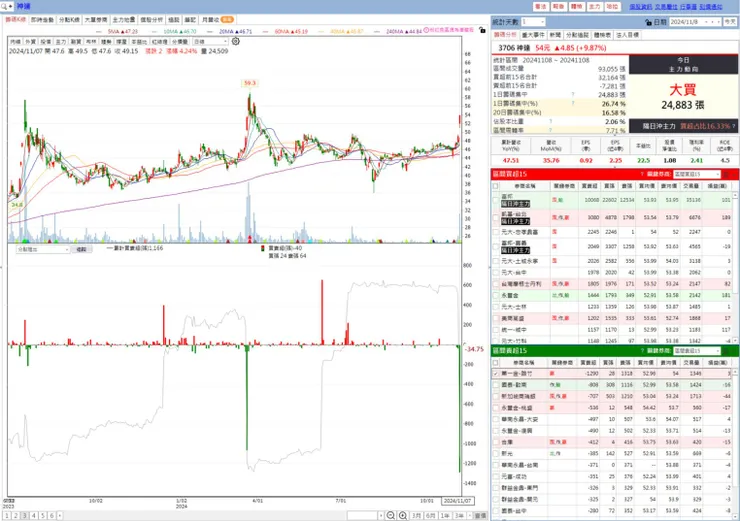Toggle the lock icon beside 日期
This screenshot has width=740, height=521.
point(648,22)
